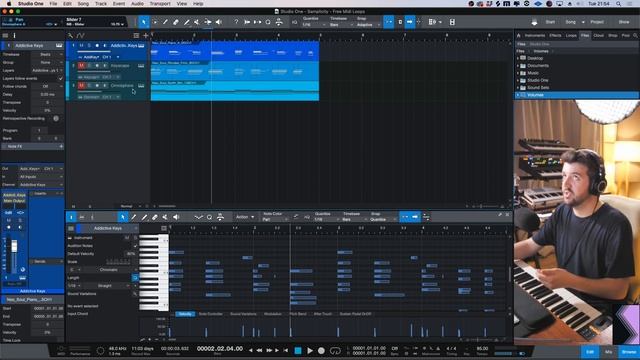The height and width of the screenshot is (360, 640).
Task: Select the Paint tool in main toolbar
Action: click(x=187, y=22)
